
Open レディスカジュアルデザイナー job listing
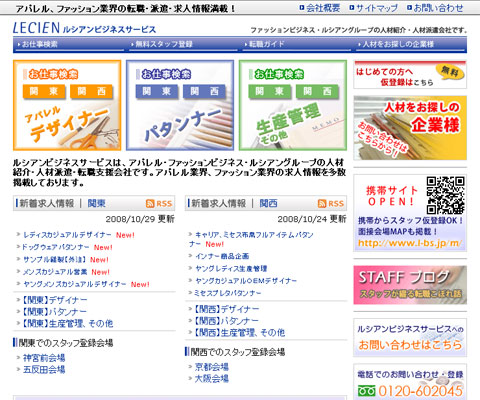pos(67,235)
